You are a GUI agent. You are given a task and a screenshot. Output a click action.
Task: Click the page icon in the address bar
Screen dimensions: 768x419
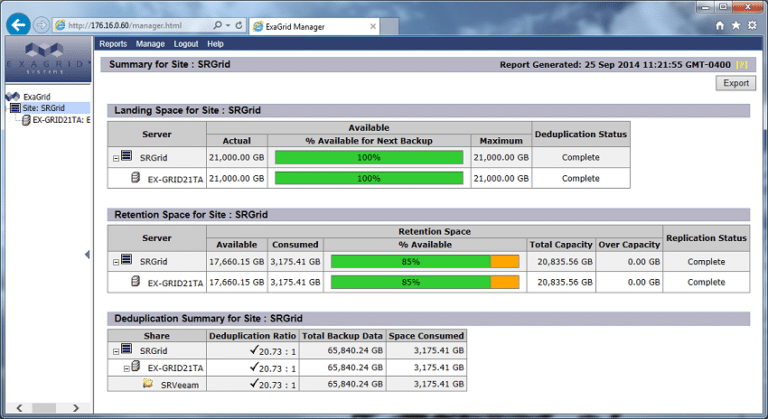point(60,25)
